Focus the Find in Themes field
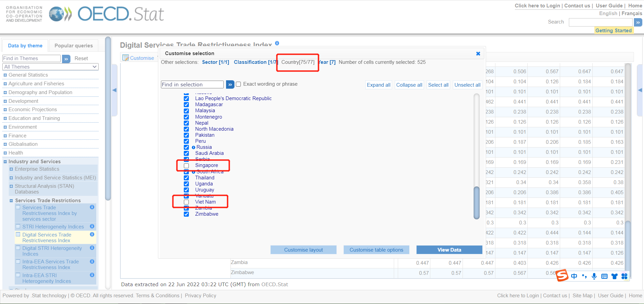644x304 pixels. pyautogui.click(x=32, y=58)
